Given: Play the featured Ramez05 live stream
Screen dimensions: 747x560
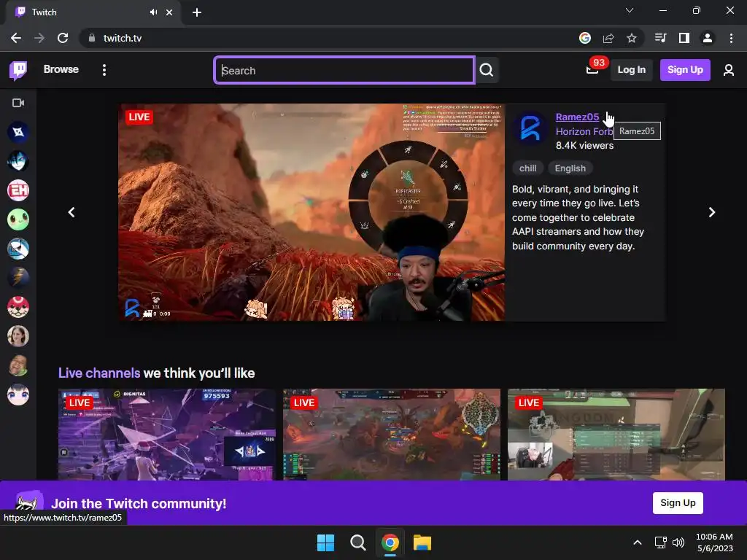Looking at the screenshot, I should [311, 212].
